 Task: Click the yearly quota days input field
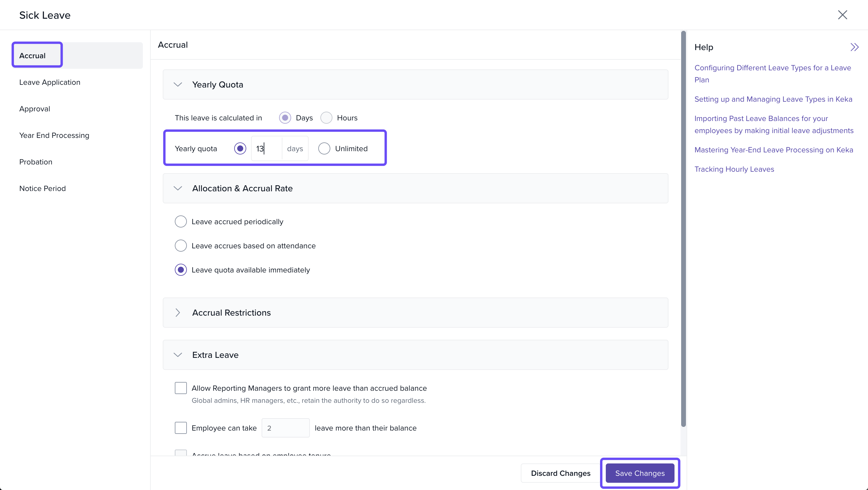coord(267,149)
